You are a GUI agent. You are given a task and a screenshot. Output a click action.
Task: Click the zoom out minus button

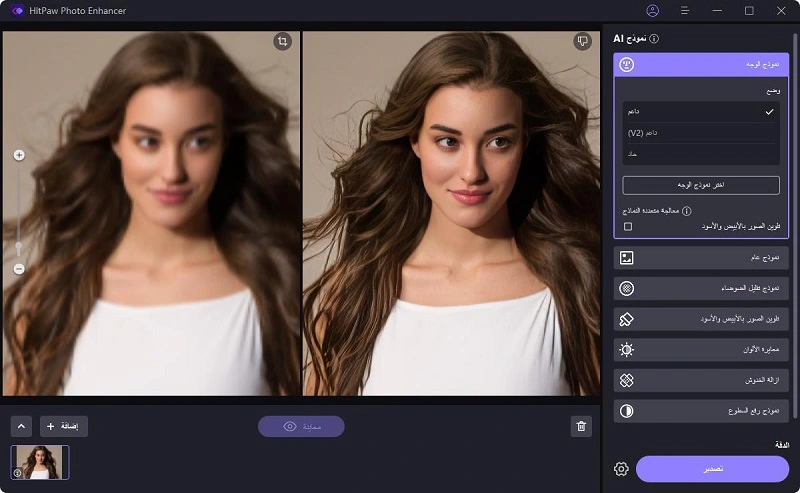[x=19, y=269]
